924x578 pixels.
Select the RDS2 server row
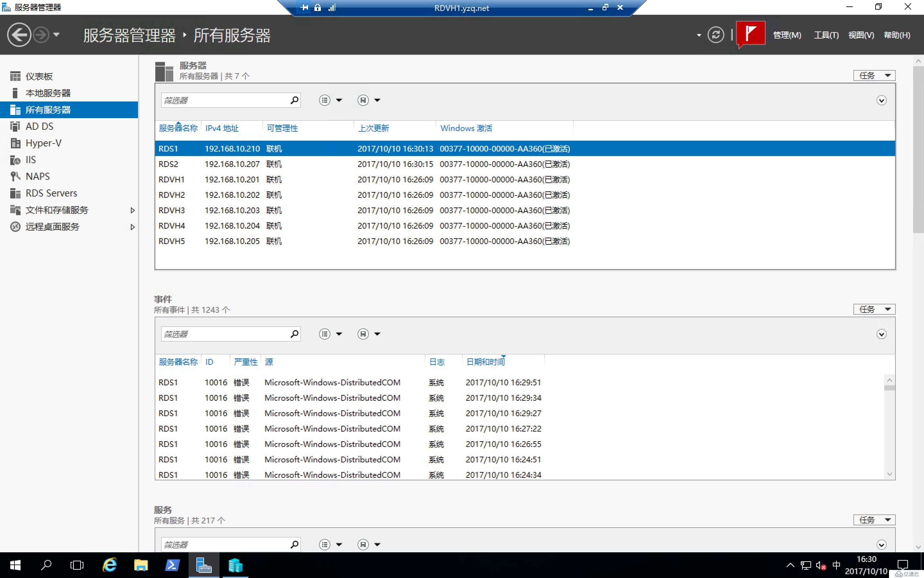click(525, 164)
